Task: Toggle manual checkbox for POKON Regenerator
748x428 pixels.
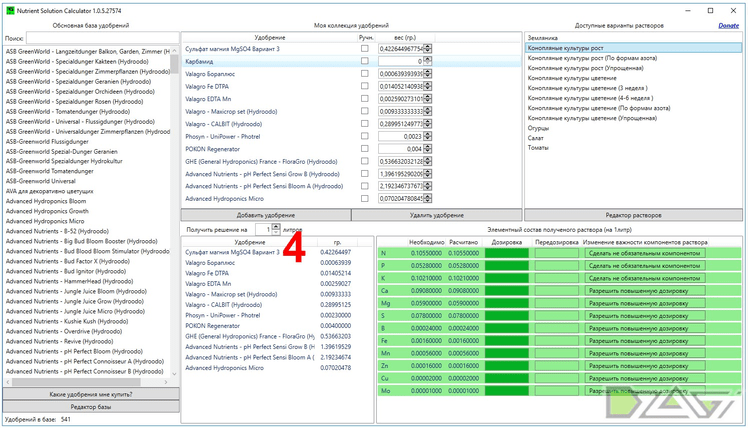Action: (364, 148)
